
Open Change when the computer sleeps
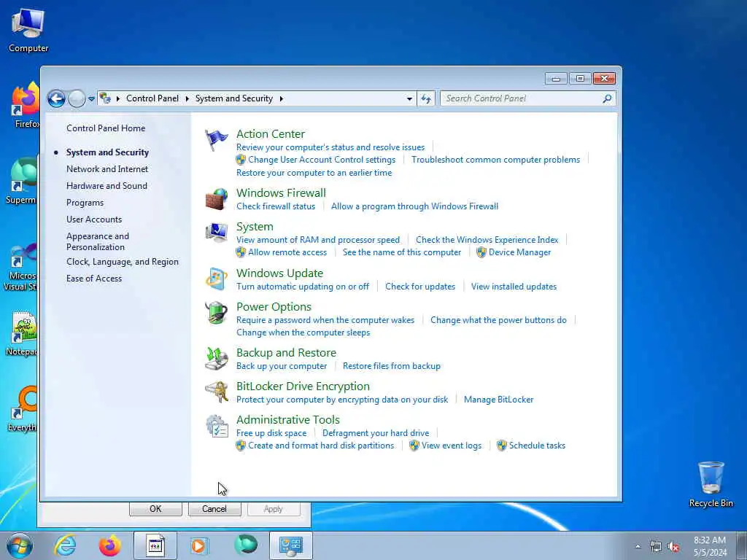(303, 332)
